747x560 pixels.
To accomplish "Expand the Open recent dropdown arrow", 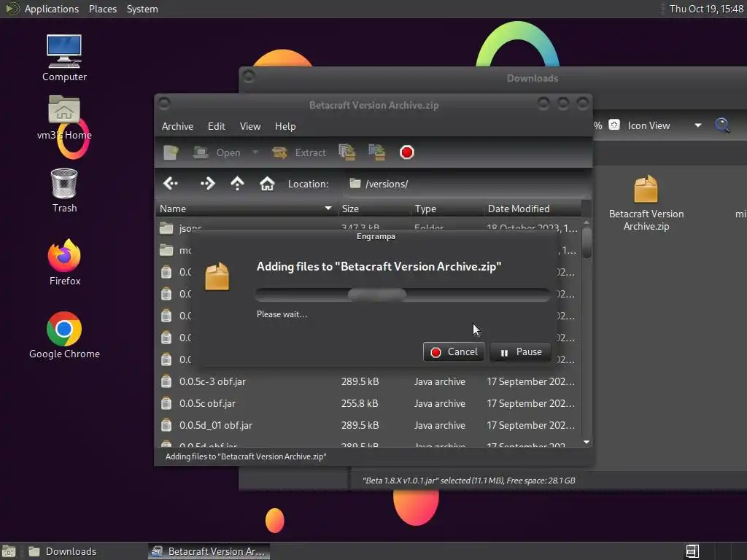I will (x=255, y=152).
